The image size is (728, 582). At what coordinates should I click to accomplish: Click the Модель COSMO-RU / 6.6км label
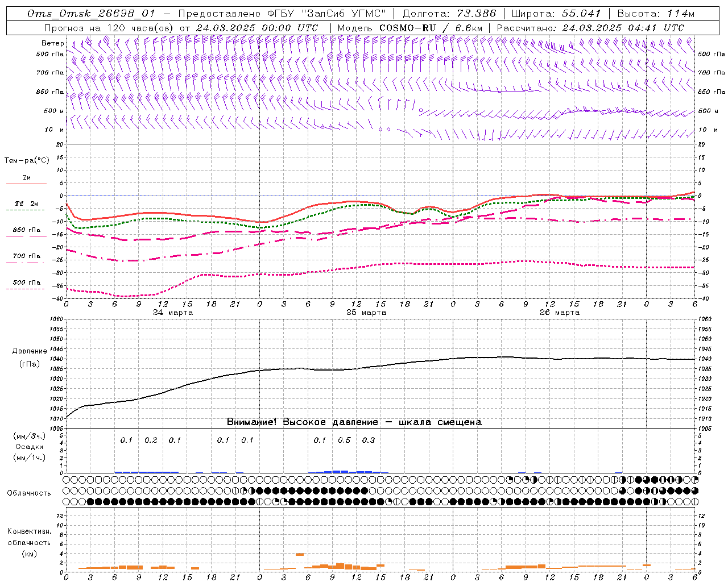pyautogui.click(x=409, y=28)
